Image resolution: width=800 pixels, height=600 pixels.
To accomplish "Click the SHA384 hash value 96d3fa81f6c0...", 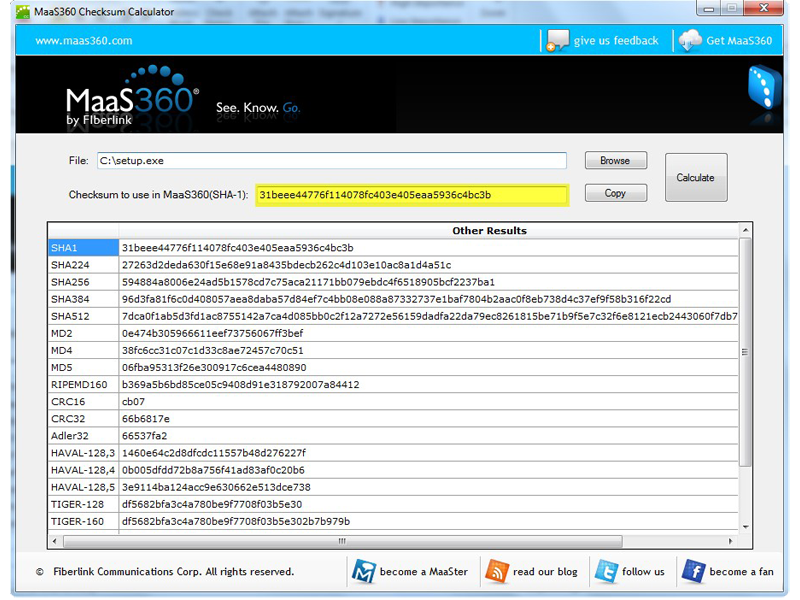I will (x=396, y=299).
